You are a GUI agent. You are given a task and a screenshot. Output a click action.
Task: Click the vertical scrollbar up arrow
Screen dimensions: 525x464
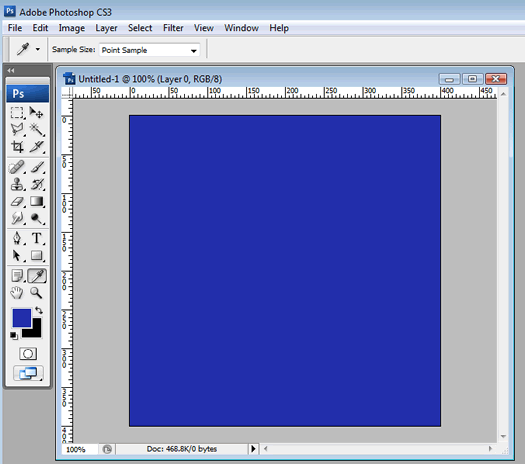(503, 94)
